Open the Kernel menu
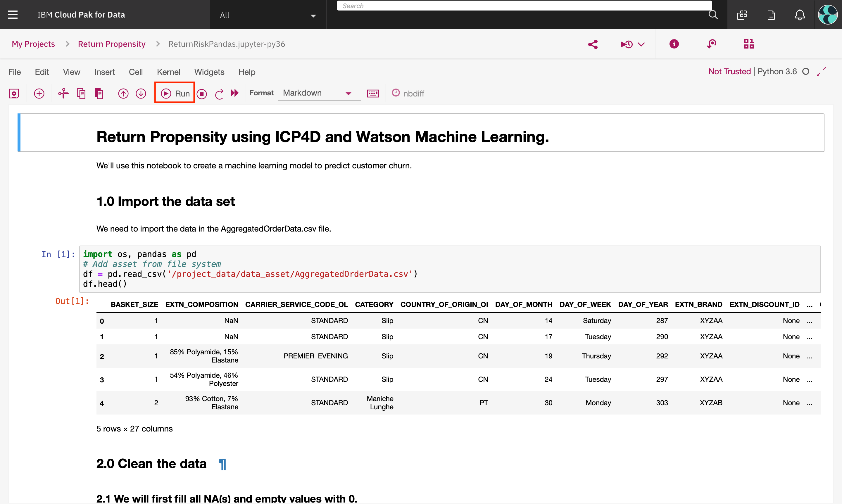 point(168,72)
